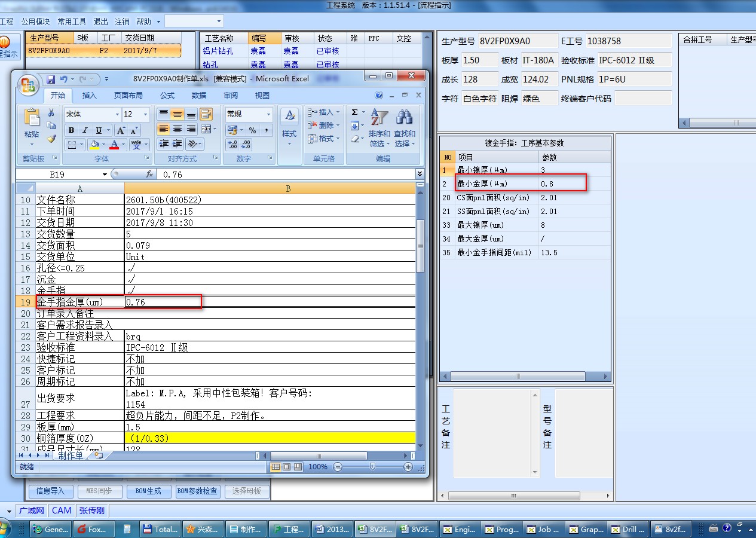The width and height of the screenshot is (756, 538).
Task: Toggle left text alignment
Action: point(164,129)
